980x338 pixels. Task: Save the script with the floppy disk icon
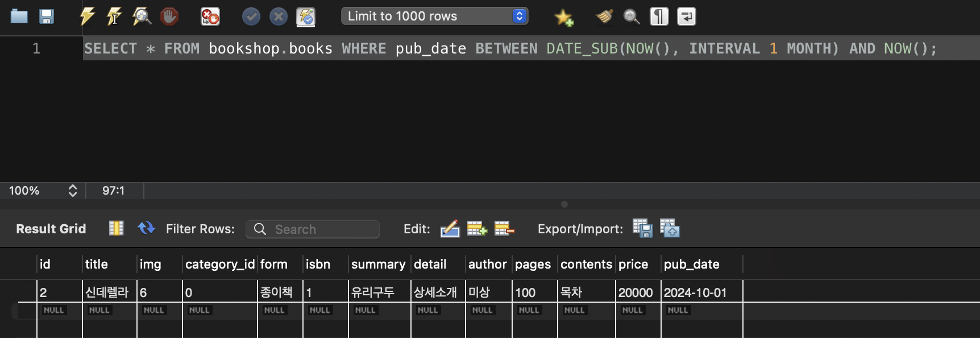[x=47, y=17]
